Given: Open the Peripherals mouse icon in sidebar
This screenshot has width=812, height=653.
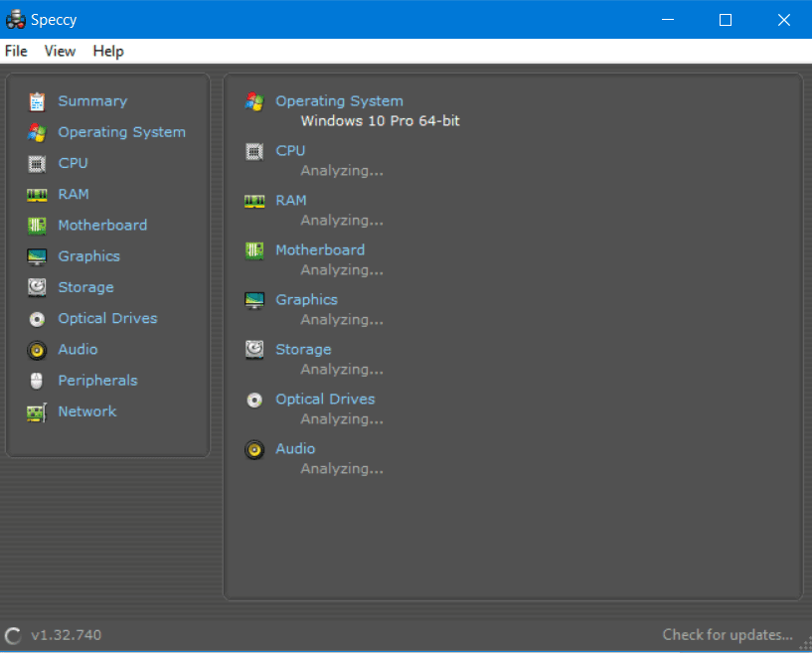Looking at the screenshot, I should click(37, 381).
